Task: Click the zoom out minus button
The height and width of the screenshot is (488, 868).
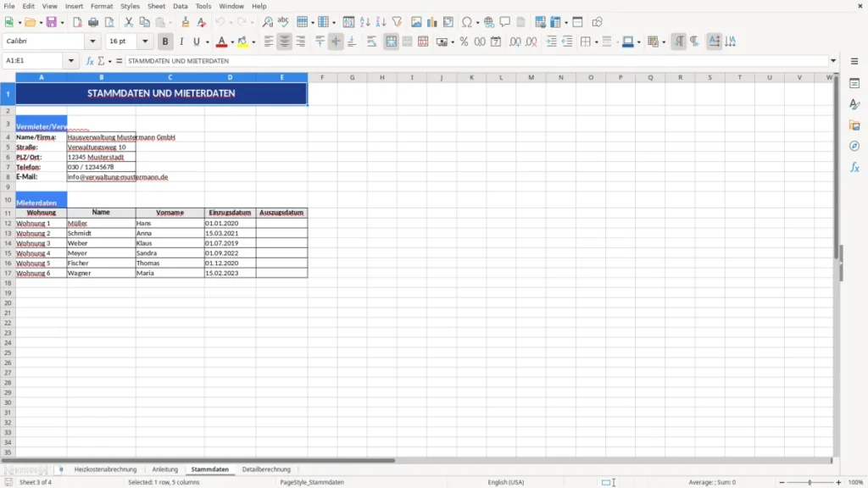Action: [782, 482]
